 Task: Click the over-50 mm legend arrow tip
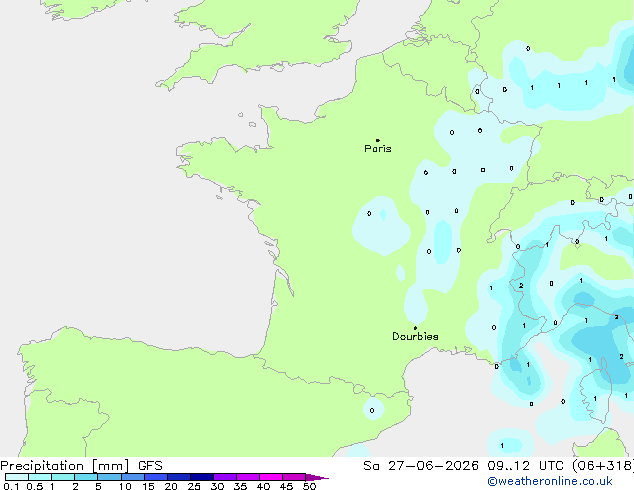coord(317,477)
